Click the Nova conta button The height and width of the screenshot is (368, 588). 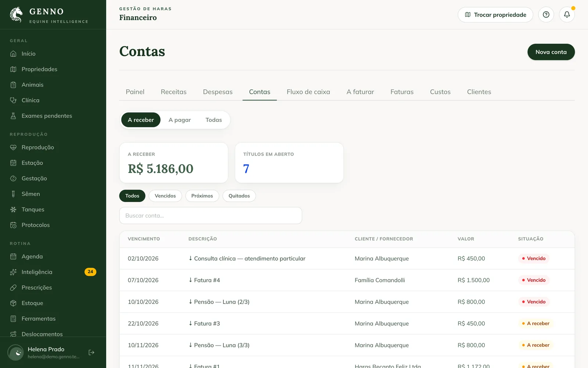point(551,52)
